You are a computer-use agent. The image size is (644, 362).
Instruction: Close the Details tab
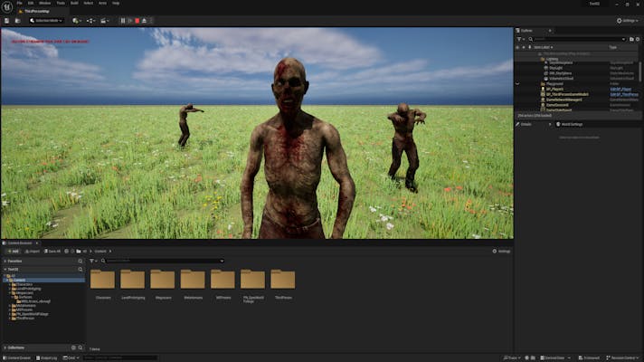[550, 124]
